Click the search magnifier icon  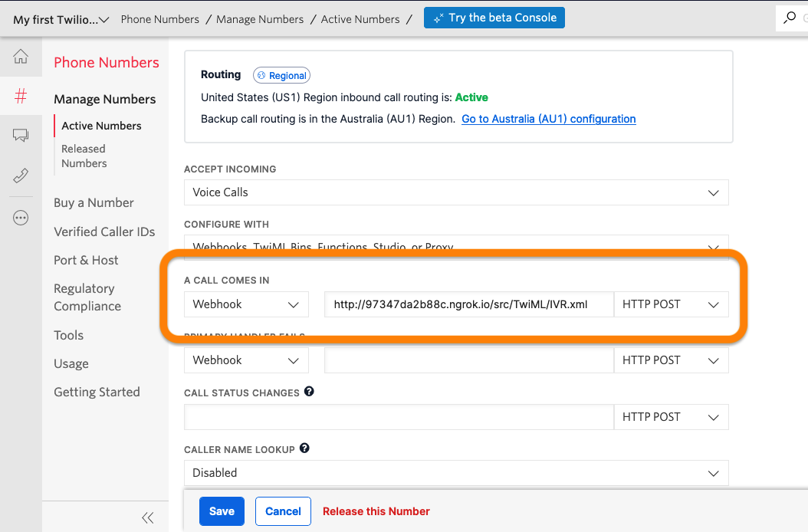[x=789, y=18]
